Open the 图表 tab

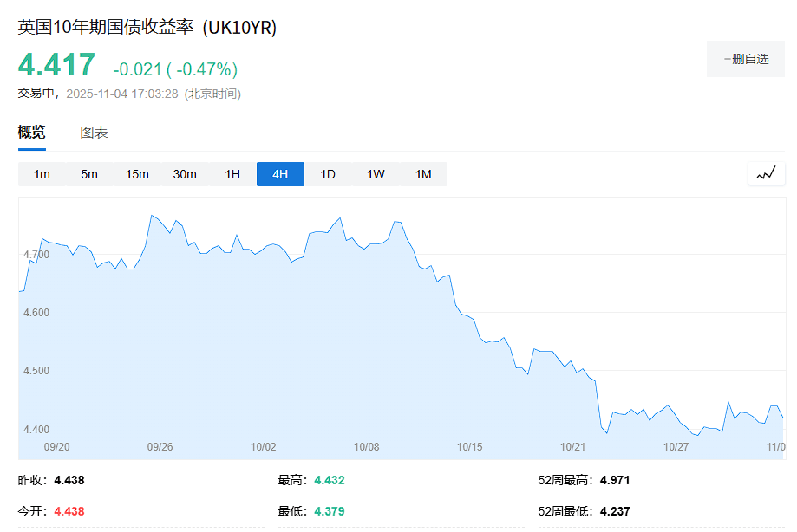pyautogui.click(x=94, y=133)
